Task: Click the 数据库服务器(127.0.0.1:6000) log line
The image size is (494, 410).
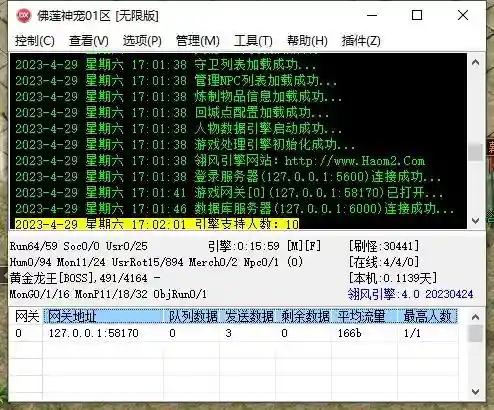Action: coord(235,209)
